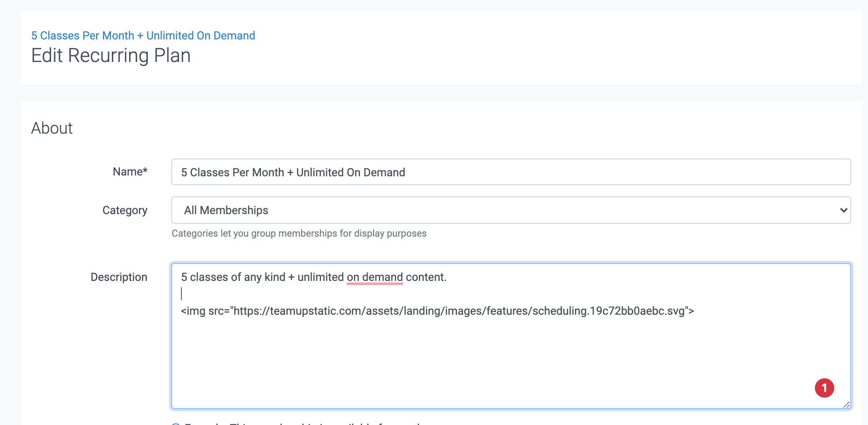
Task: Click the word "unlimited" in the Description
Action: (x=321, y=277)
